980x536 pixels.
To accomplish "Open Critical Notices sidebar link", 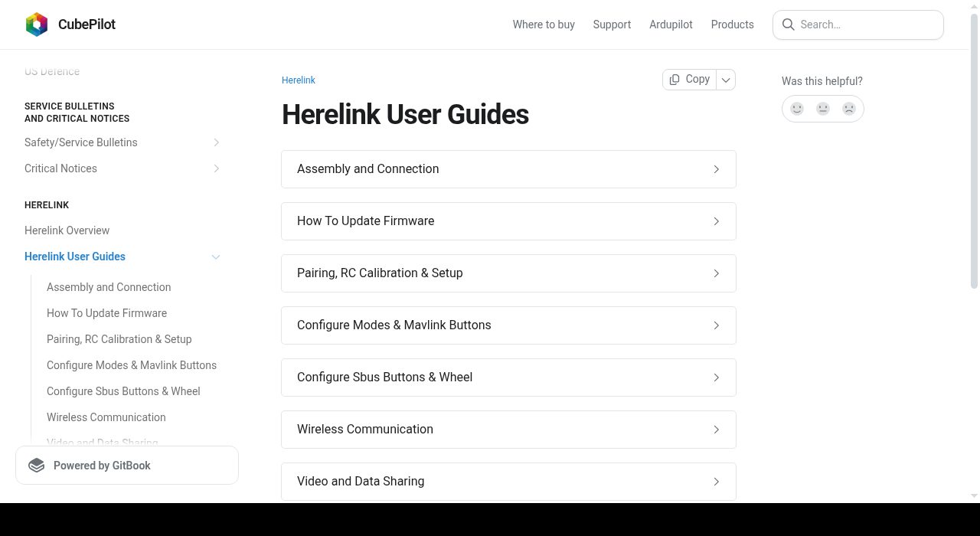I will (x=60, y=168).
